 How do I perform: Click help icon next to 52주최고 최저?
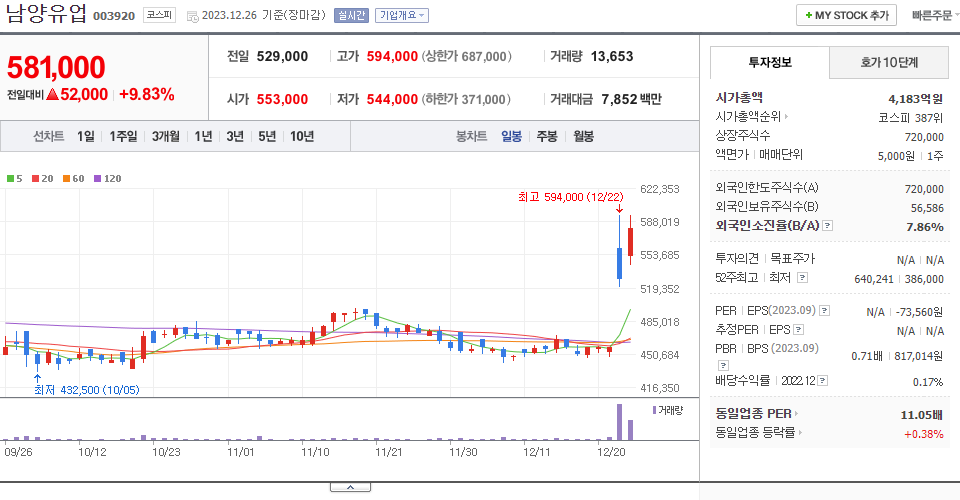click(x=802, y=278)
